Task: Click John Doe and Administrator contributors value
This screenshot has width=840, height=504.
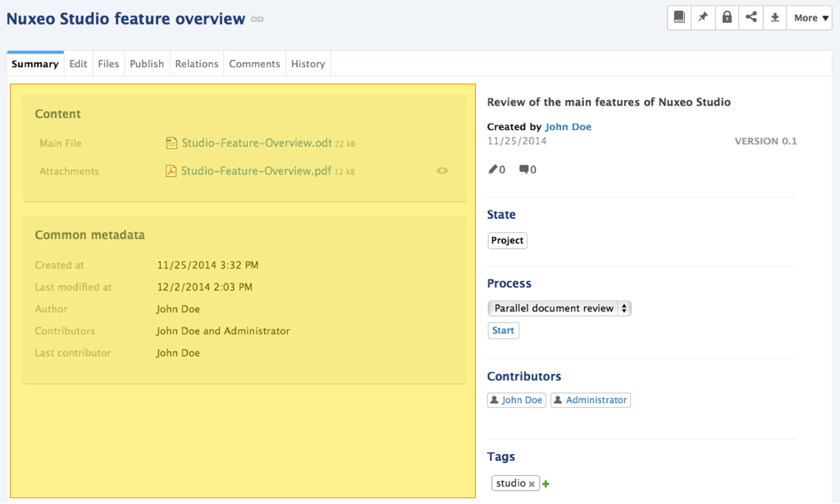Action: coord(223,330)
